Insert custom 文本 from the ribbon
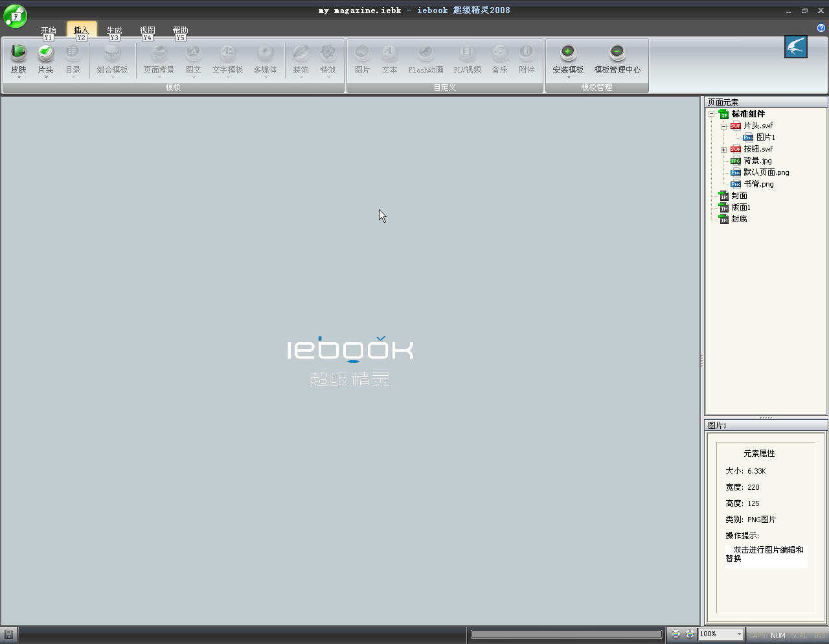This screenshot has height=644, width=829. pos(389,53)
